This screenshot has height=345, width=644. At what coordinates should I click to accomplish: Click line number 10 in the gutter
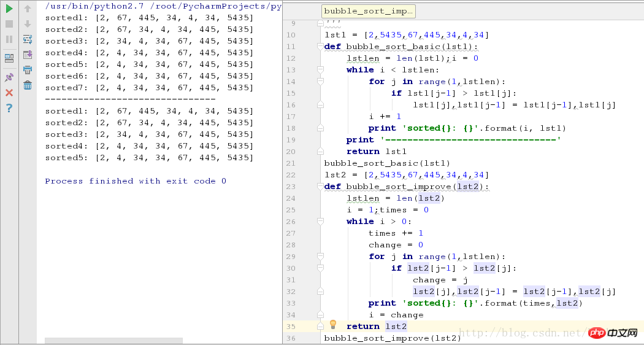pos(290,35)
